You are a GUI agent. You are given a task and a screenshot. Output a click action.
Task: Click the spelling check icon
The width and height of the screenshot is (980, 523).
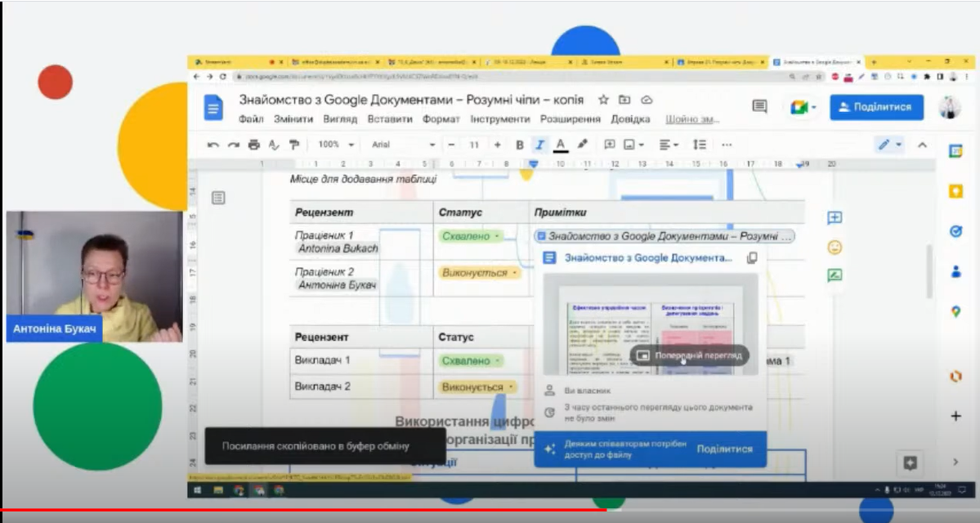point(274,145)
